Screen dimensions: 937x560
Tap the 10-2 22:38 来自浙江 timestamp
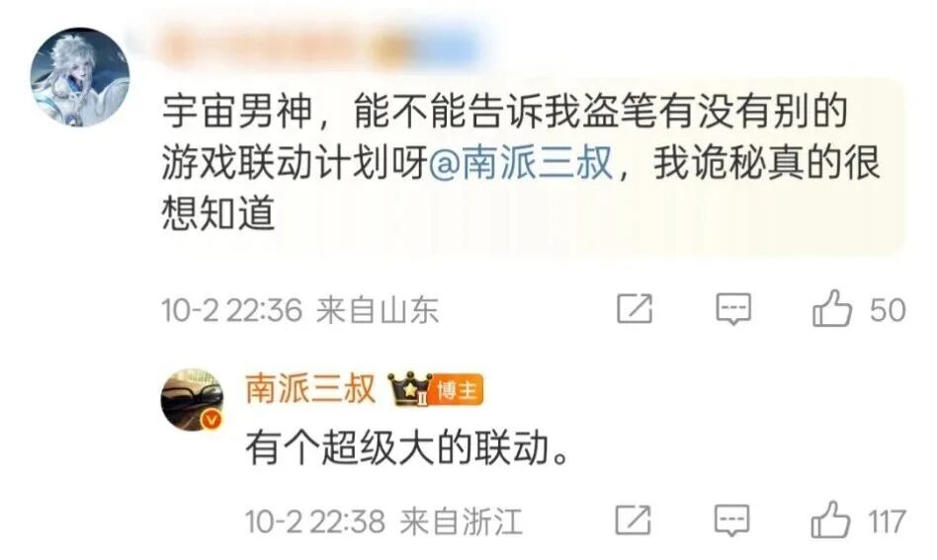[x=383, y=521]
